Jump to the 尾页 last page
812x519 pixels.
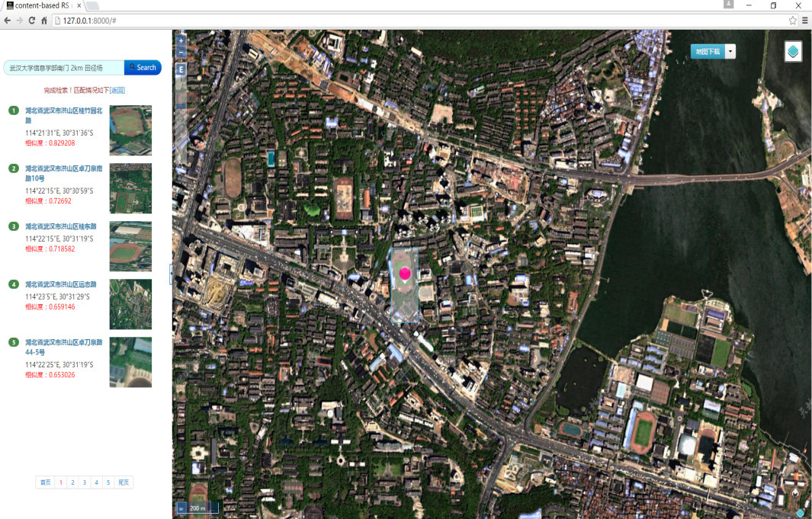coord(124,482)
